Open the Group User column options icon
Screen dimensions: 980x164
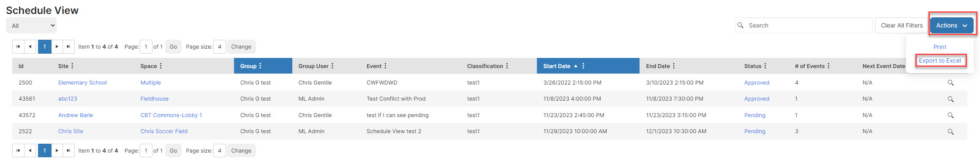[x=332, y=66]
